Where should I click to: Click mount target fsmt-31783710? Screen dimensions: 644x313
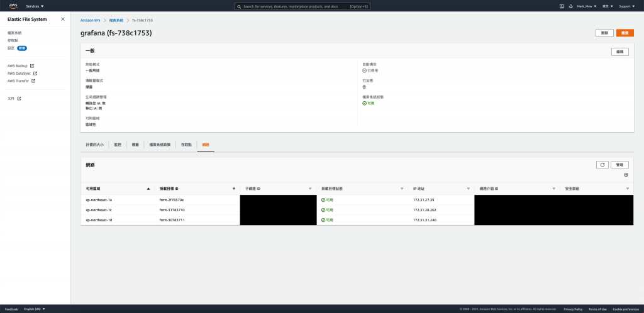(x=172, y=210)
